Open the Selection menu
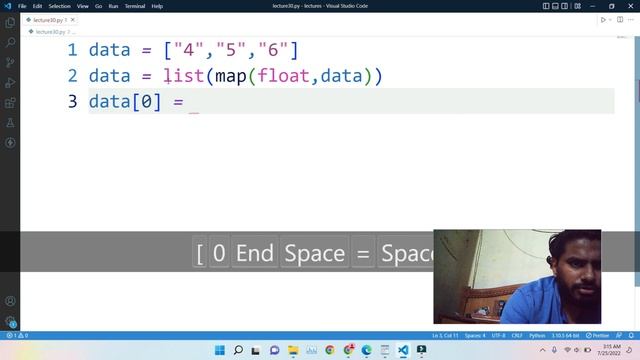Screen dimensions: 640x360 [x=59, y=6]
